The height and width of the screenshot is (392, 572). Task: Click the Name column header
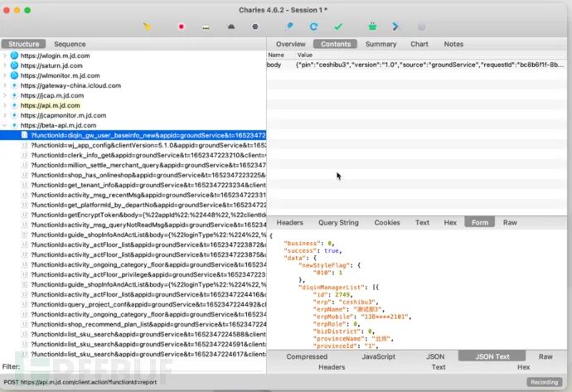(x=276, y=55)
